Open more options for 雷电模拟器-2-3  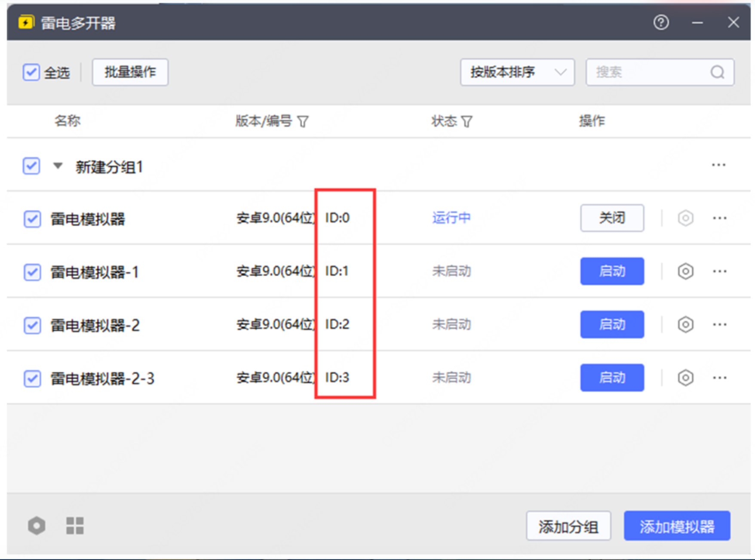(x=720, y=378)
